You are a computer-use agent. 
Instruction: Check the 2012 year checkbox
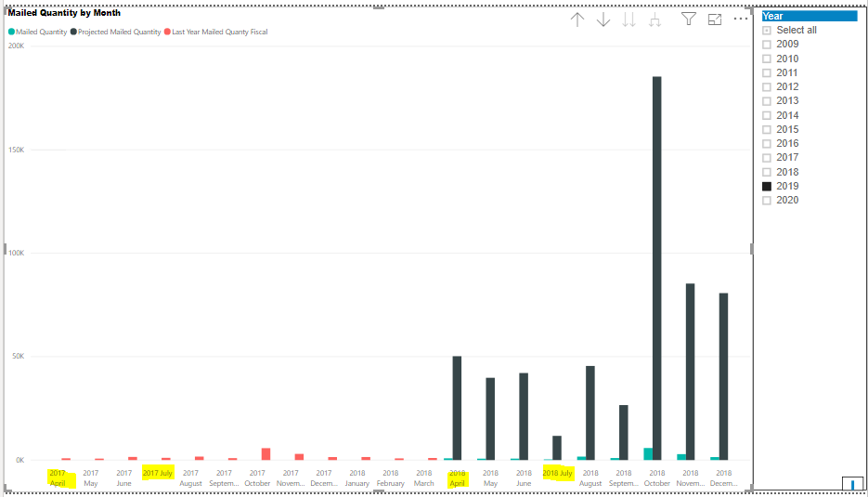coord(767,87)
